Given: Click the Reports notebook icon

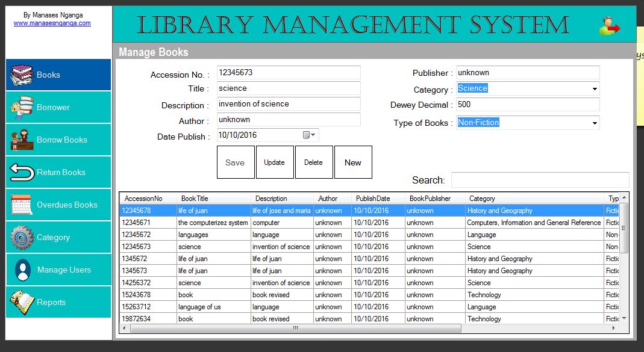Looking at the screenshot, I should (x=22, y=302).
